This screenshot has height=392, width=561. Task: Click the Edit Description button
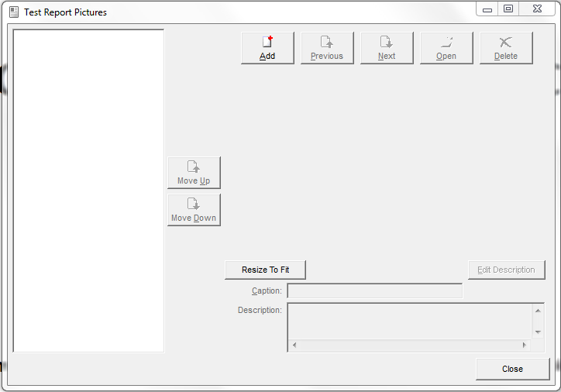(x=506, y=270)
